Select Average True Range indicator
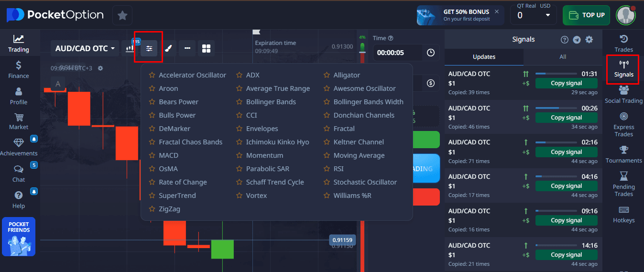 pos(278,88)
